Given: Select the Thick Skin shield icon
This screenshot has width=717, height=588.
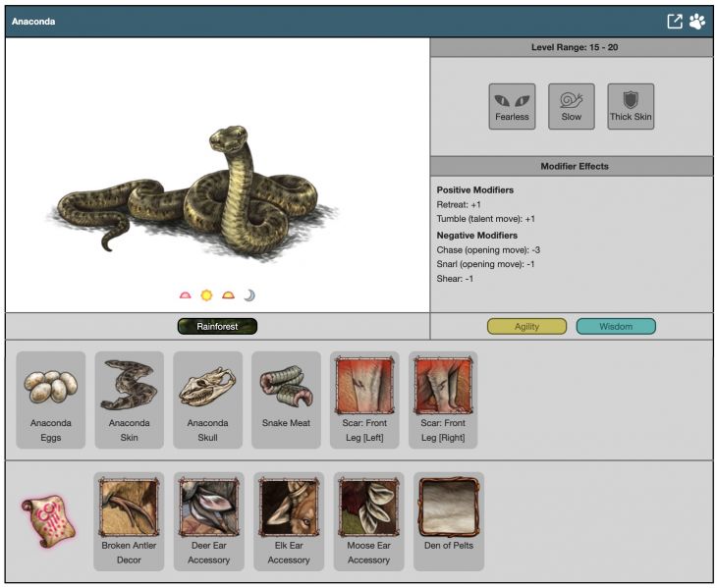Looking at the screenshot, I should (x=631, y=106).
